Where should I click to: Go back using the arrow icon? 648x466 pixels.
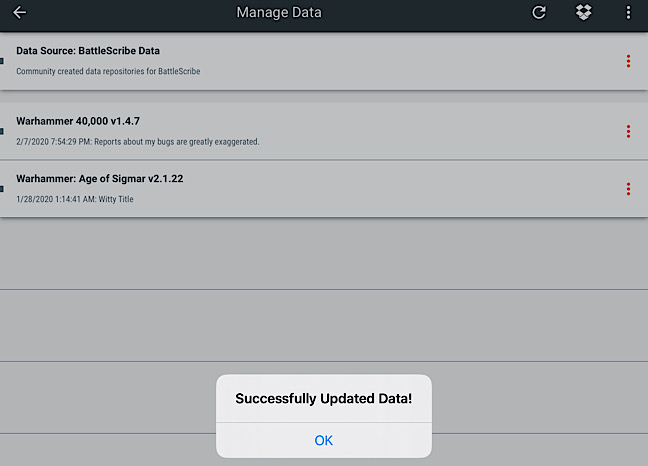[19, 12]
